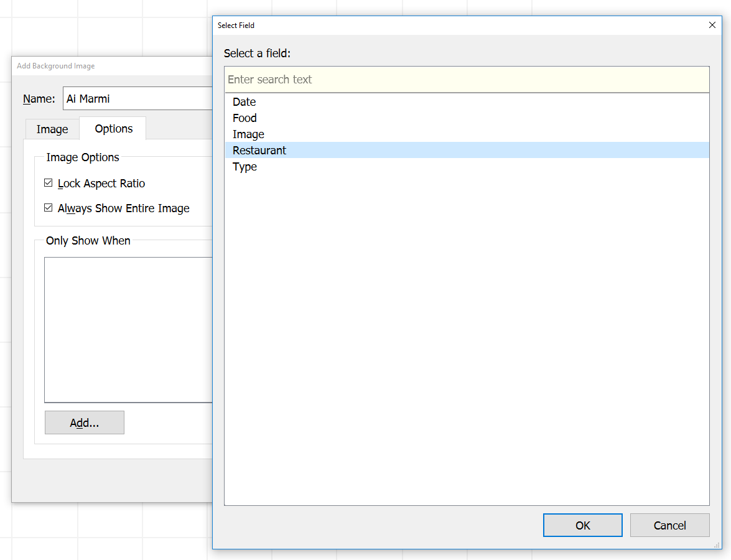The width and height of the screenshot is (731, 560).
Task: Uncheck Lock Aspect Ratio
Action: [x=49, y=183]
